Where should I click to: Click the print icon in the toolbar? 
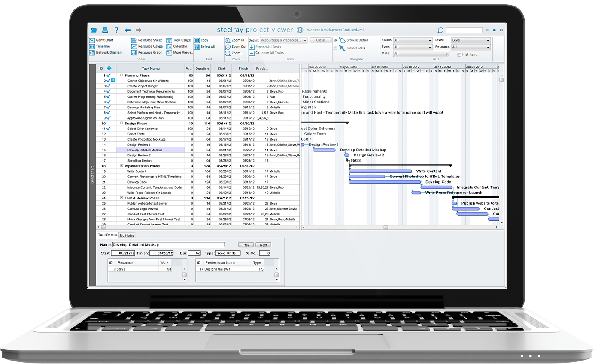[x=105, y=30]
